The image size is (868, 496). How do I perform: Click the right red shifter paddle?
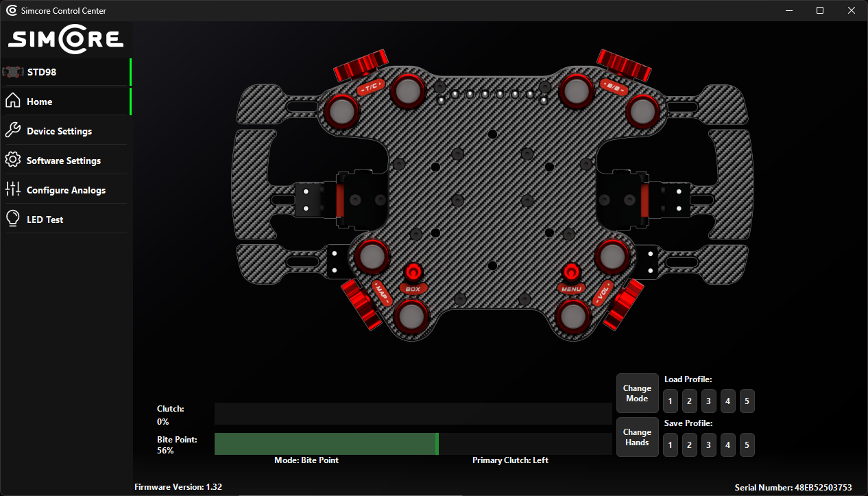pos(644,200)
